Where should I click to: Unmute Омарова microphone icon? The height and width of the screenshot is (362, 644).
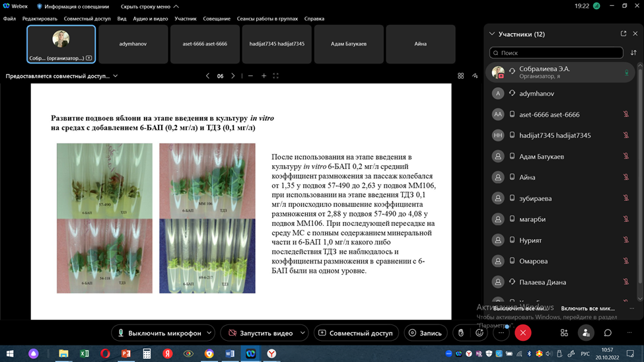[x=626, y=261]
